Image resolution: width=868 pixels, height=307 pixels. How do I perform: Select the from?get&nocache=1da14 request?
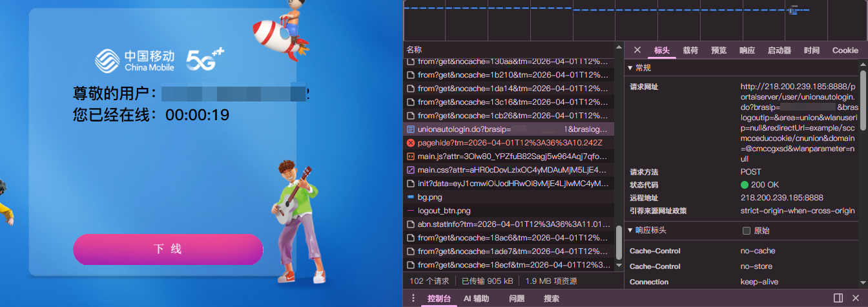coord(510,89)
